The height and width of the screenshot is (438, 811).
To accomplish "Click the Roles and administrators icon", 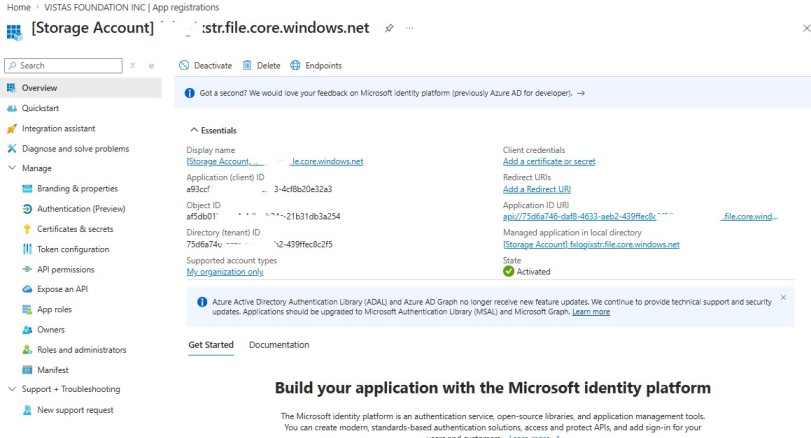I will click(x=27, y=350).
